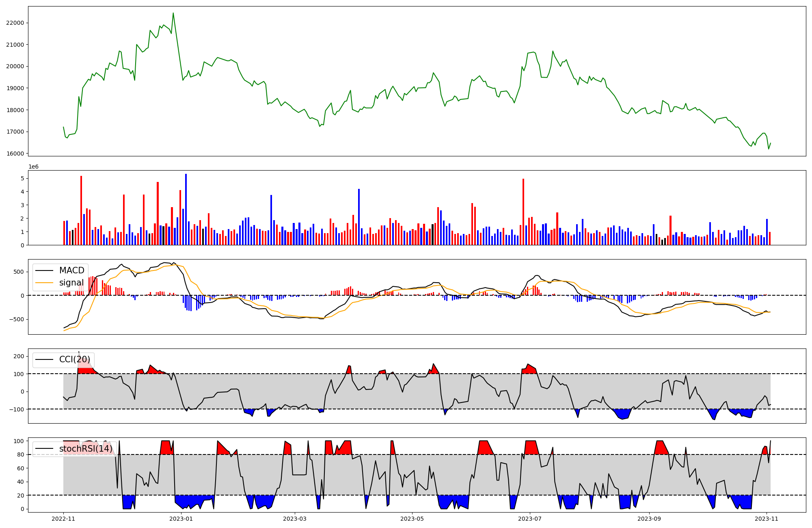Click the 2023-01 date tick label
Screen dimensions: 812x528
tap(181, 519)
